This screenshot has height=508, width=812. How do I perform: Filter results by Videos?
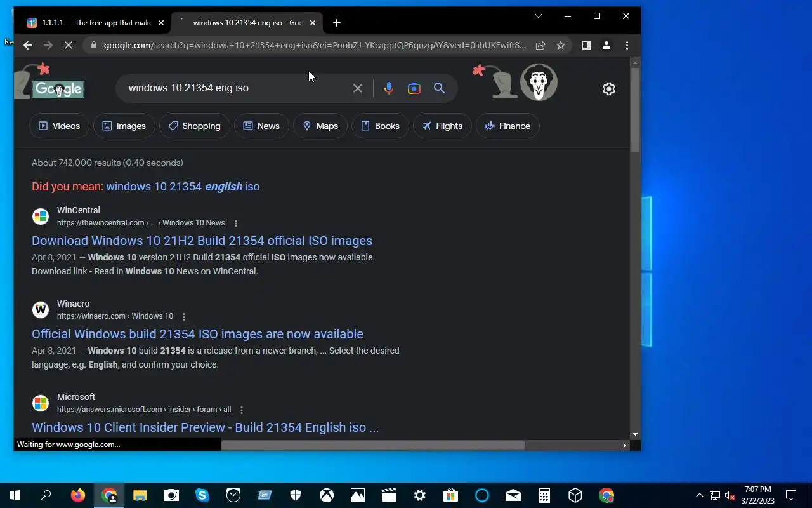(60, 126)
